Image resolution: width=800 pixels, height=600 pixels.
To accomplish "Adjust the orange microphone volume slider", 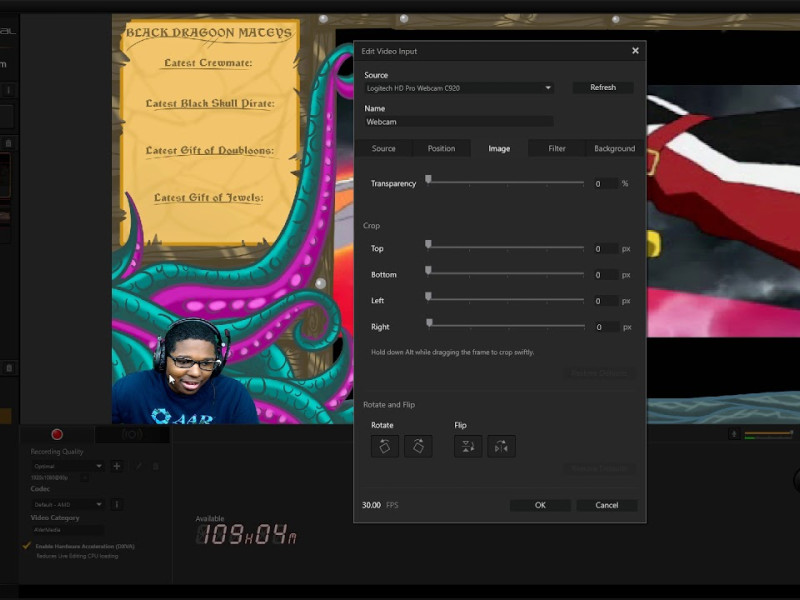I will [768, 433].
